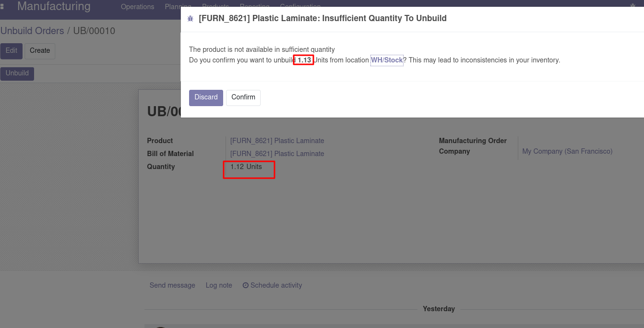Viewport: 644px width, 328px height.
Task: Confirm the unbuild operation
Action: click(x=243, y=97)
